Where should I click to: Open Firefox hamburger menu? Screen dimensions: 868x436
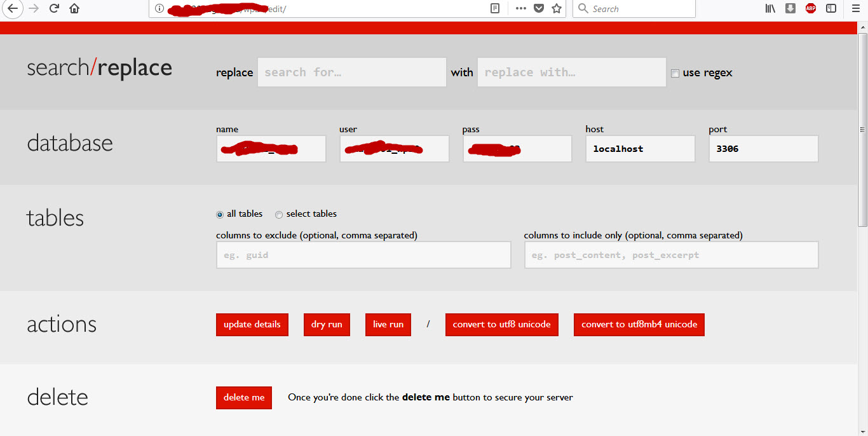855,9
